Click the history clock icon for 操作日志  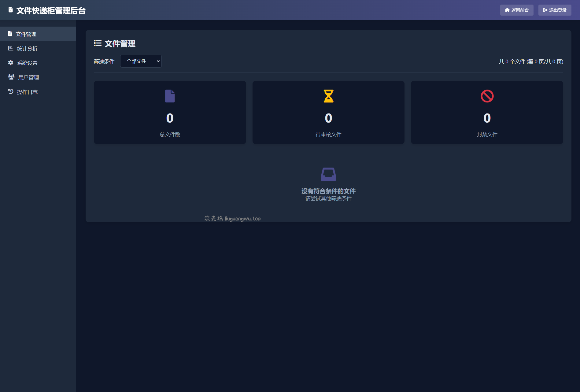(11, 91)
